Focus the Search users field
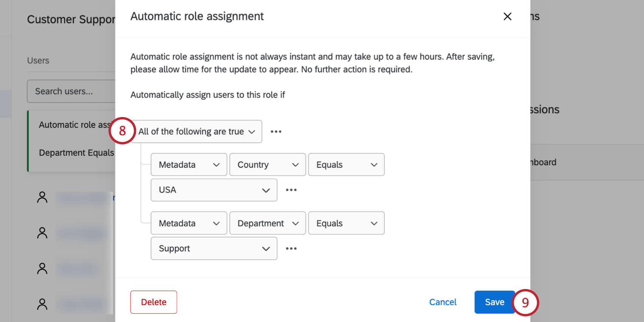Viewport: 644px width, 322px height. 71,91
